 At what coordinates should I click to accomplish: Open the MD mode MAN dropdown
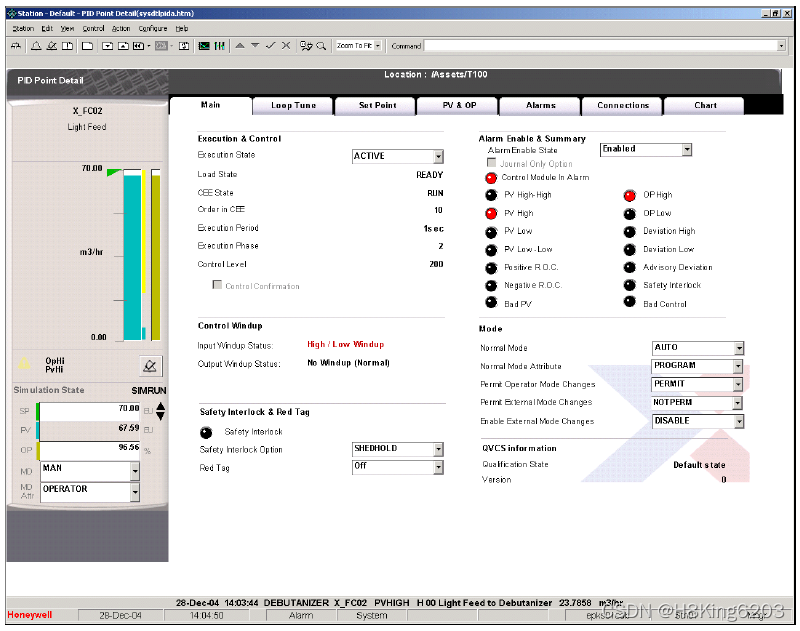(90, 471)
